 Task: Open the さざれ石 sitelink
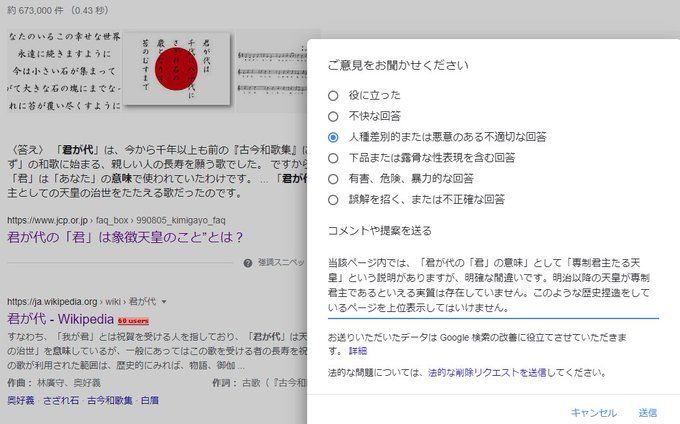61,400
